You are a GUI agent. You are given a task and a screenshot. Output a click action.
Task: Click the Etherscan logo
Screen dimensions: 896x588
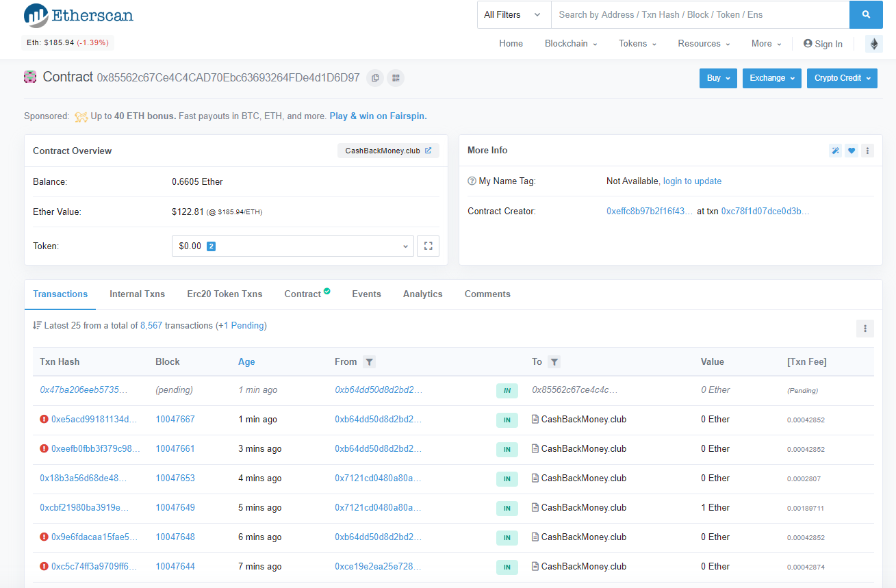[x=79, y=15]
